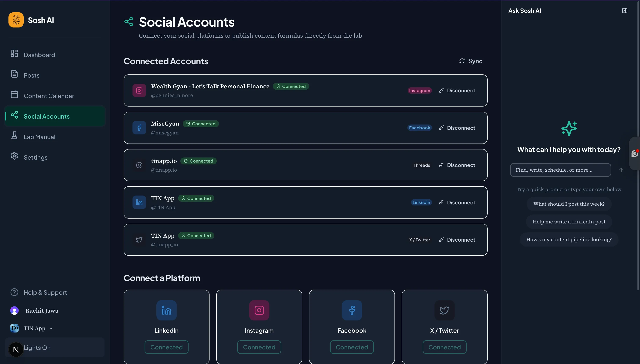This screenshot has height=364, width=640.
Task: Click the Facebook platform card icon
Action: (x=352, y=310)
